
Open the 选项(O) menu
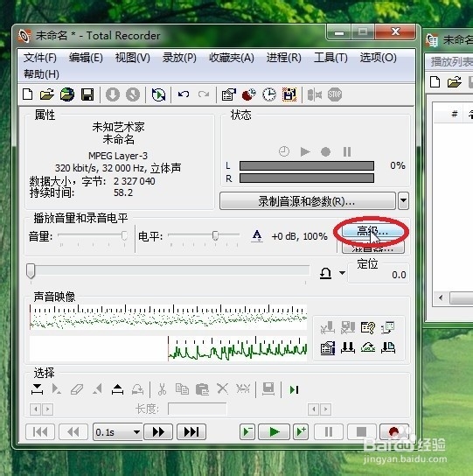point(378,58)
